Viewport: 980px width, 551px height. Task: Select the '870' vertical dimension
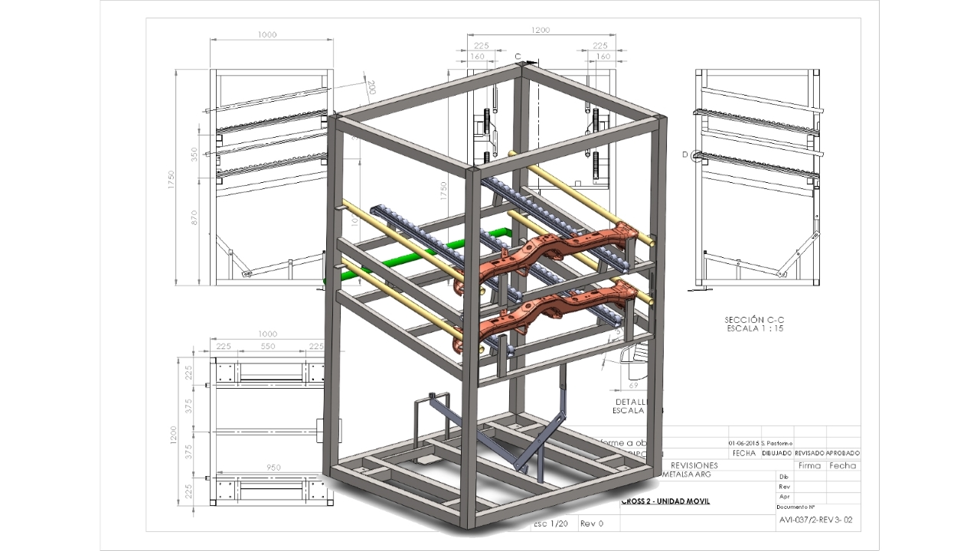[194, 218]
